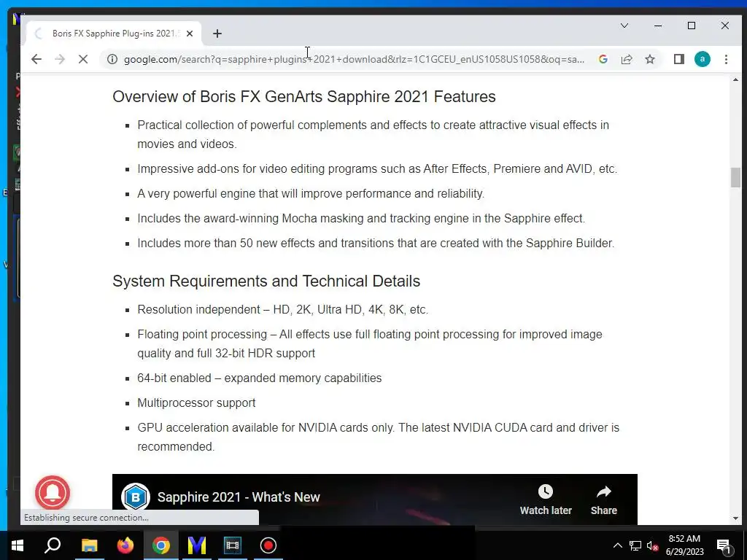Click the 'Practical collection of powerful complements' line
Screen dimensions: 747x560
373,134
